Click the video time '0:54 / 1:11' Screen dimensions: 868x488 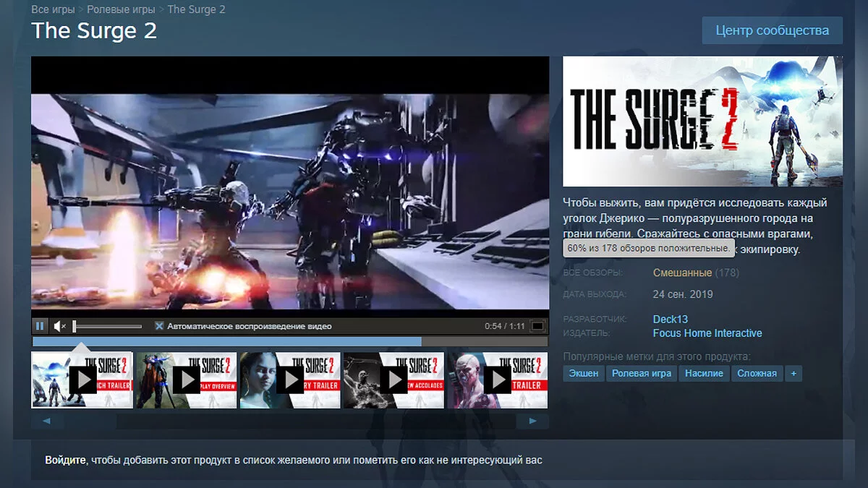point(505,326)
